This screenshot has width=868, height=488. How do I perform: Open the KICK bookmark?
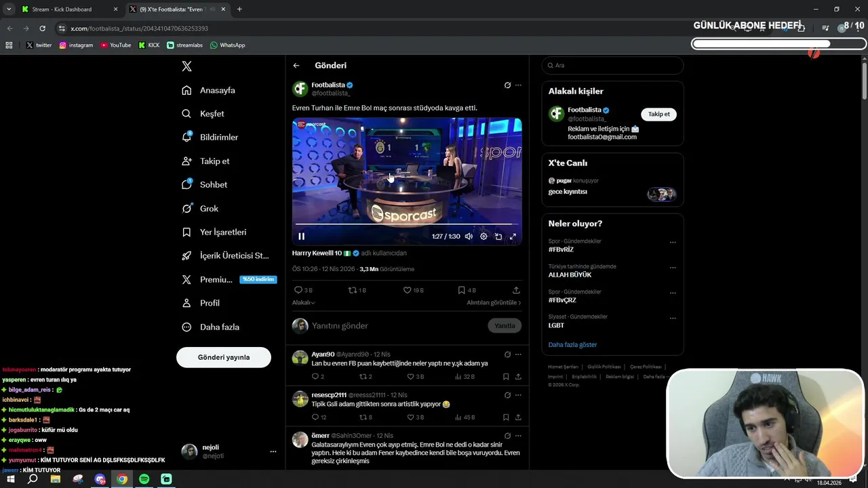pyautogui.click(x=149, y=45)
